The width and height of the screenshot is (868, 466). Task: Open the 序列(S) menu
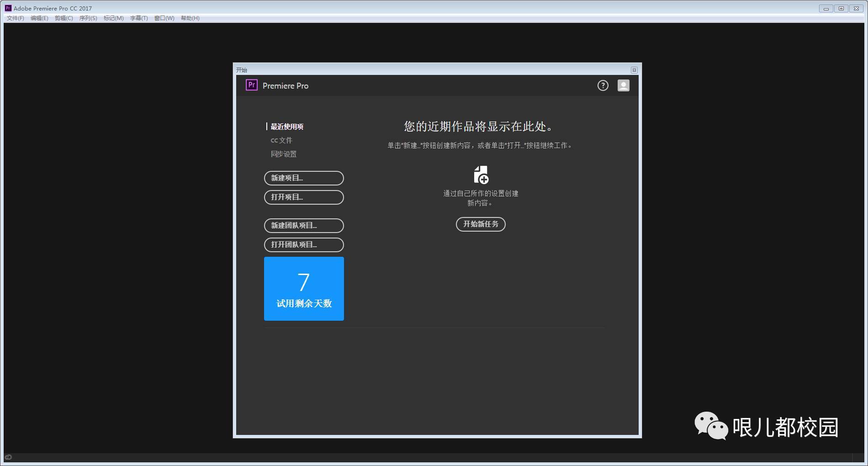coord(88,18)
